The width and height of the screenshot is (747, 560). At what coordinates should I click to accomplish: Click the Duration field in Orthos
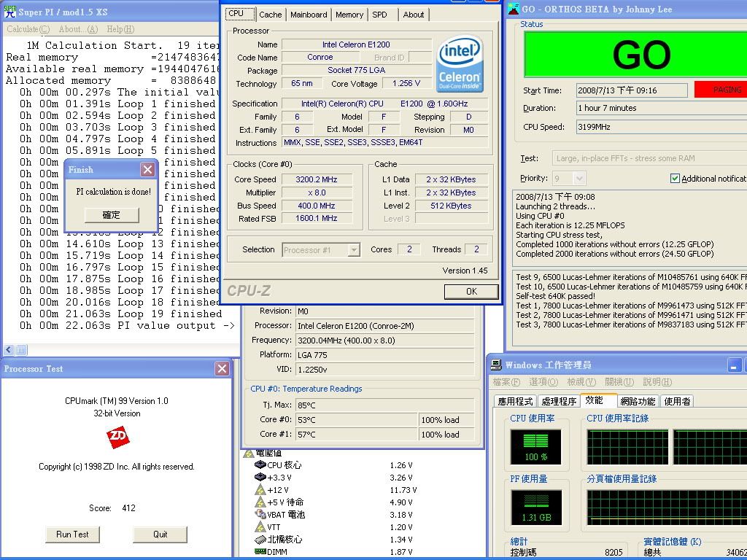click(661, 108)
